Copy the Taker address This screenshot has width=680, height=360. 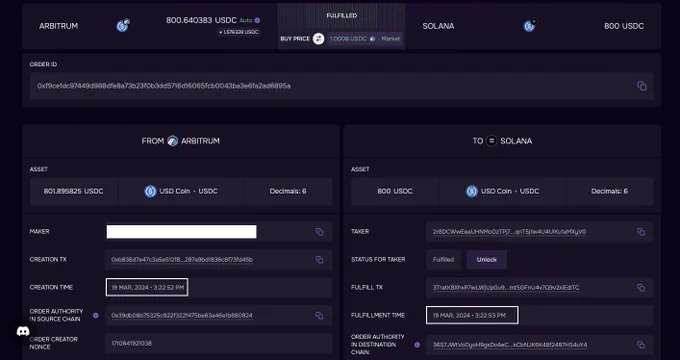click(641, 232)
